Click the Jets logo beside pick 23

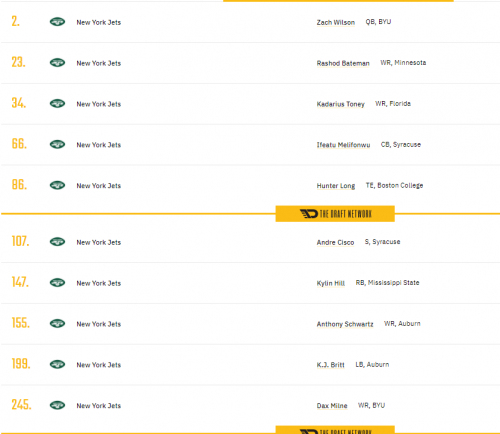coord(57,63)
